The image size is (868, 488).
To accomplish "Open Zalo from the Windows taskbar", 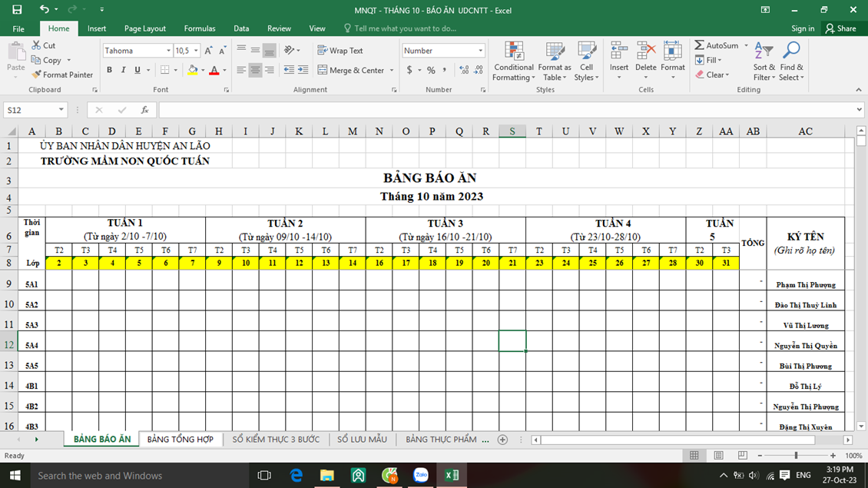I will 421,476.
